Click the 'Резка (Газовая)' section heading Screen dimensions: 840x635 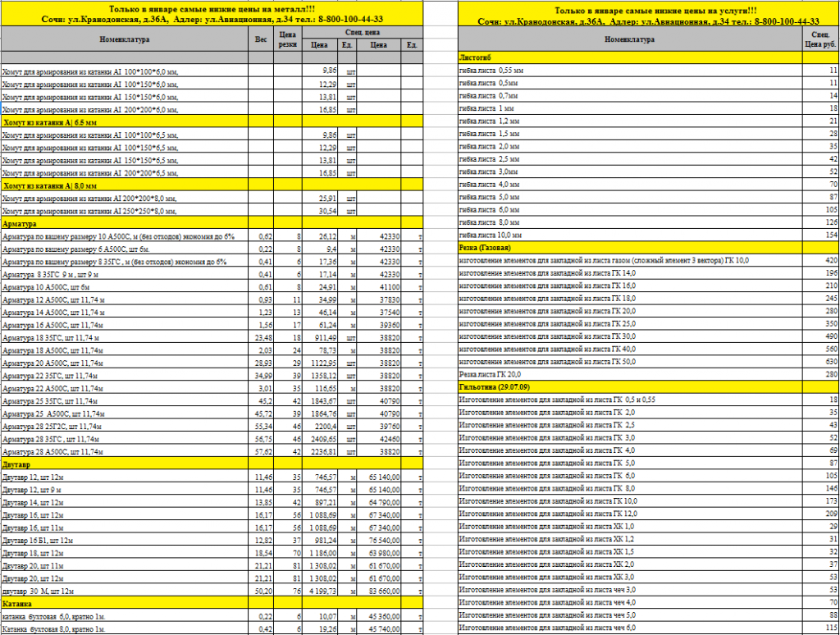click(x=484, y=247)
